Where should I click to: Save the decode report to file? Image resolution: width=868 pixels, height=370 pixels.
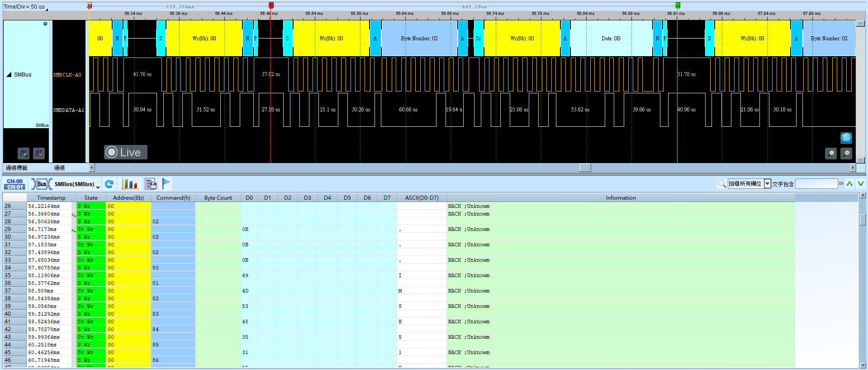point(151,184)
